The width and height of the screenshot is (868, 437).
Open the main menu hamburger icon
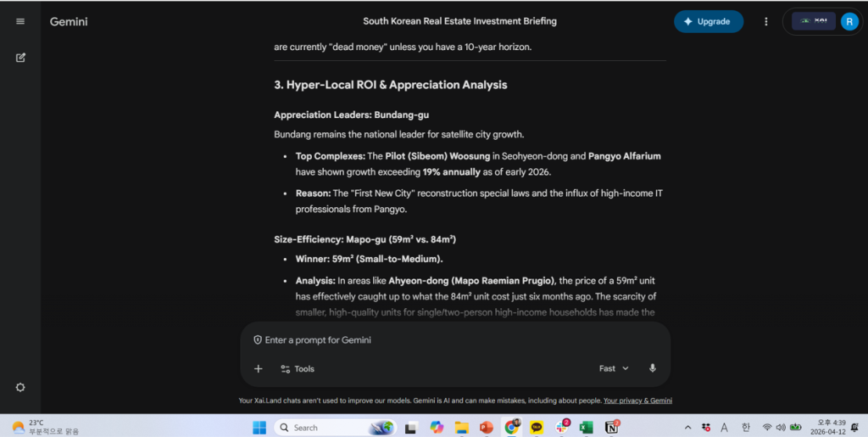pyautogui.click(x=20, y=21)
